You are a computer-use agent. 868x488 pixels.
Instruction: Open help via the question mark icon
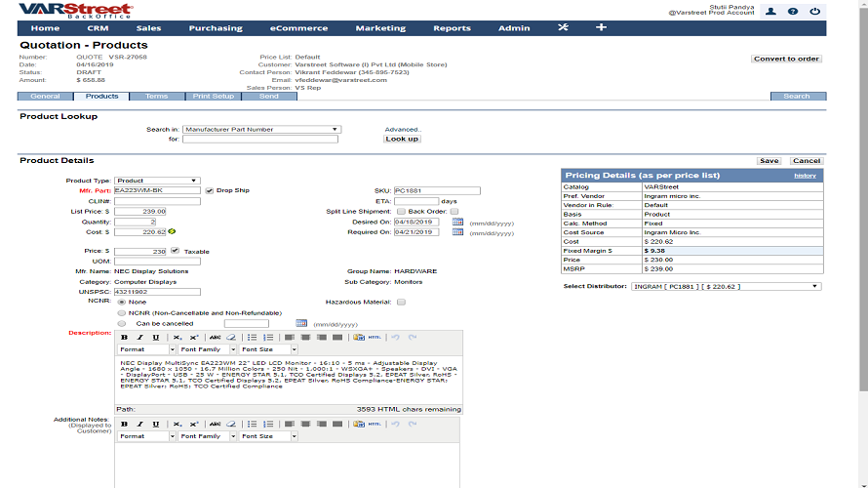(x=793, y=12)
